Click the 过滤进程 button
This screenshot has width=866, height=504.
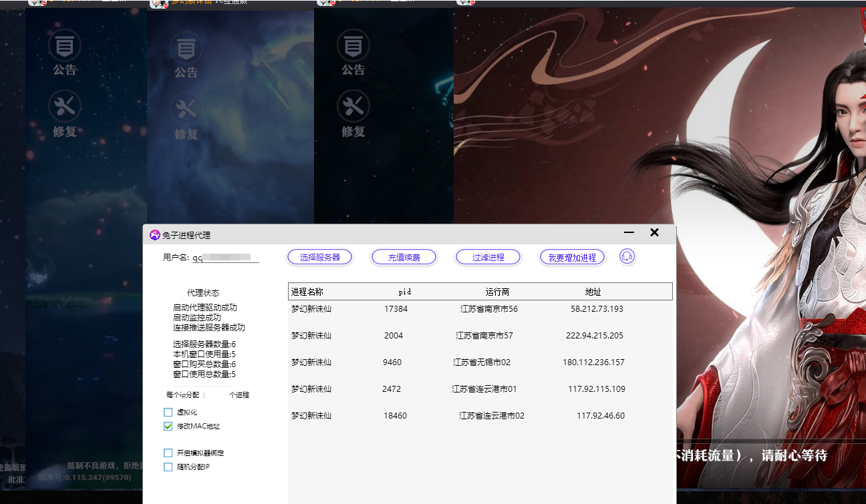[x=488, y=257]
